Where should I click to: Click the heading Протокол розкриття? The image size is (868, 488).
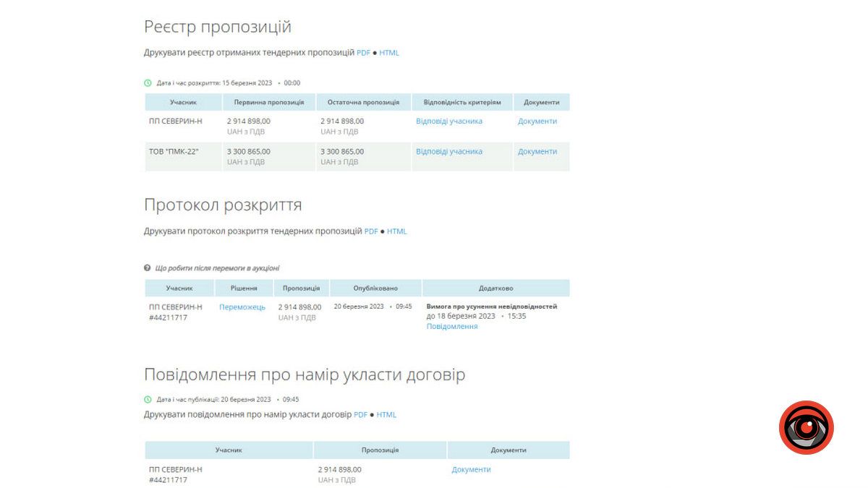[x=224, y=205]
